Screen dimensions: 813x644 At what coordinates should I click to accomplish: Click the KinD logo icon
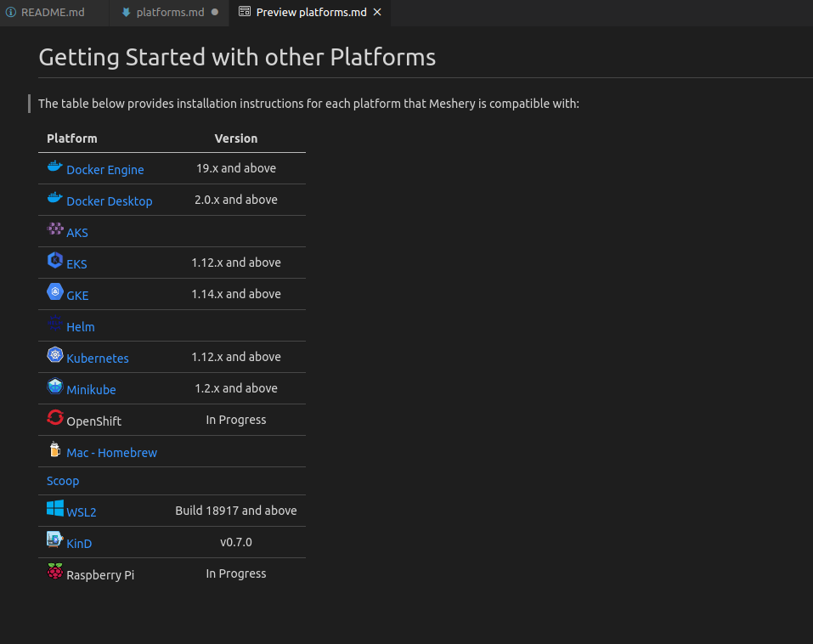tap(55, 539)
